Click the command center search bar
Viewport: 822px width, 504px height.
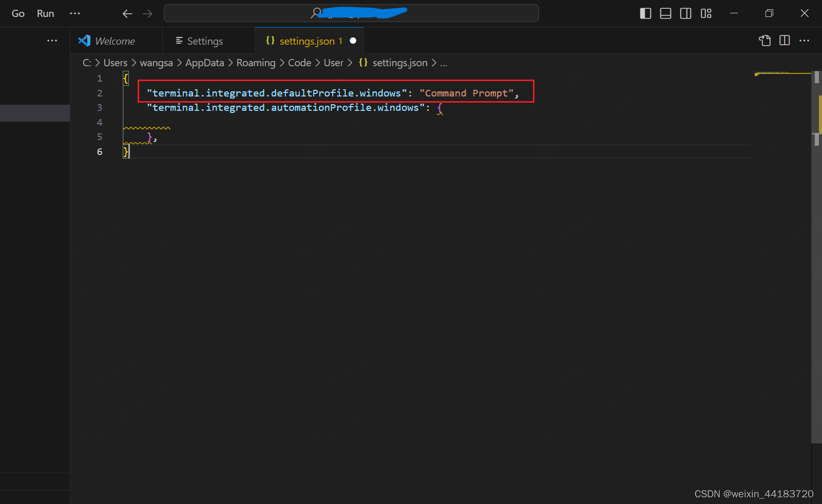pyautogui.click(x=351, y=13)
